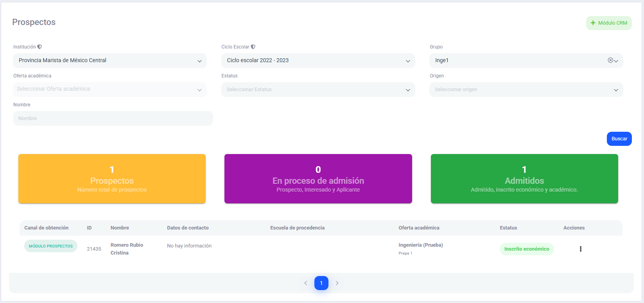Click the Módulo CRM button
This screenshot has height=303, width=644.
click(x=608, y=23)
